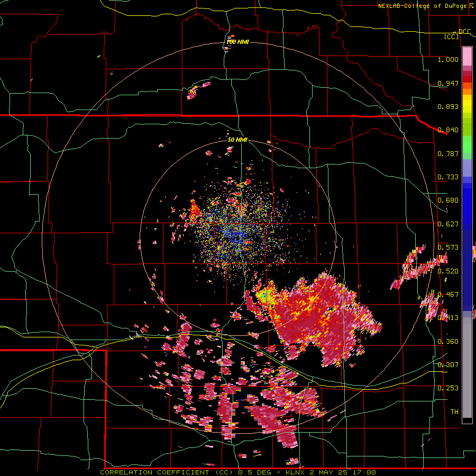Click the 50 NMI range ring label
The image size is (476, 476).
pyautogui.click(x=237, y=140)
